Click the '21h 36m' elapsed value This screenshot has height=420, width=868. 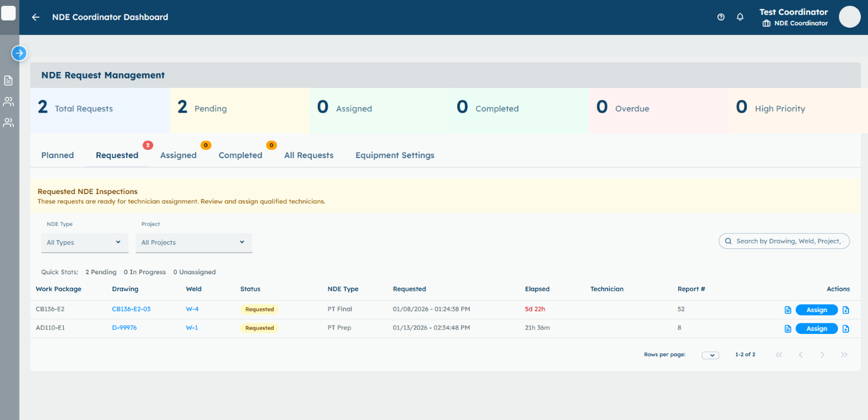[537, 327]
